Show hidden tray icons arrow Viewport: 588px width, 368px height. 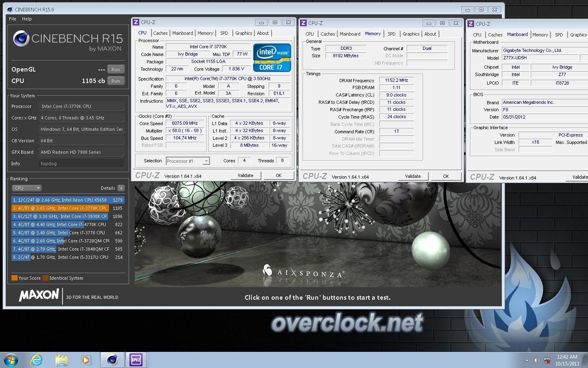527,360
